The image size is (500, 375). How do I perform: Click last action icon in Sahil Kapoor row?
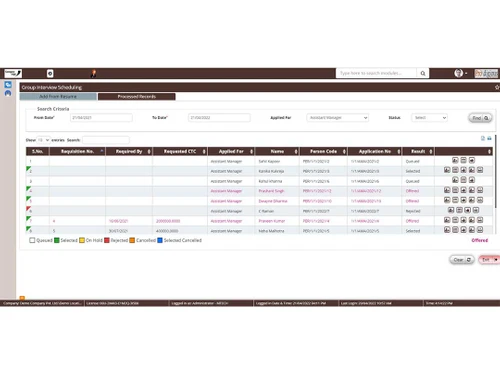click(472, 160)
